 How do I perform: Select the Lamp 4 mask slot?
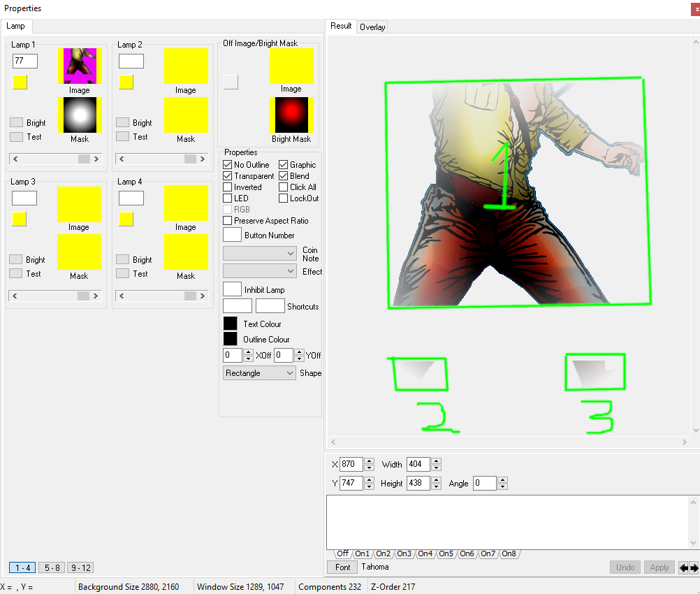pyautogui.click(x=186, y=252)
